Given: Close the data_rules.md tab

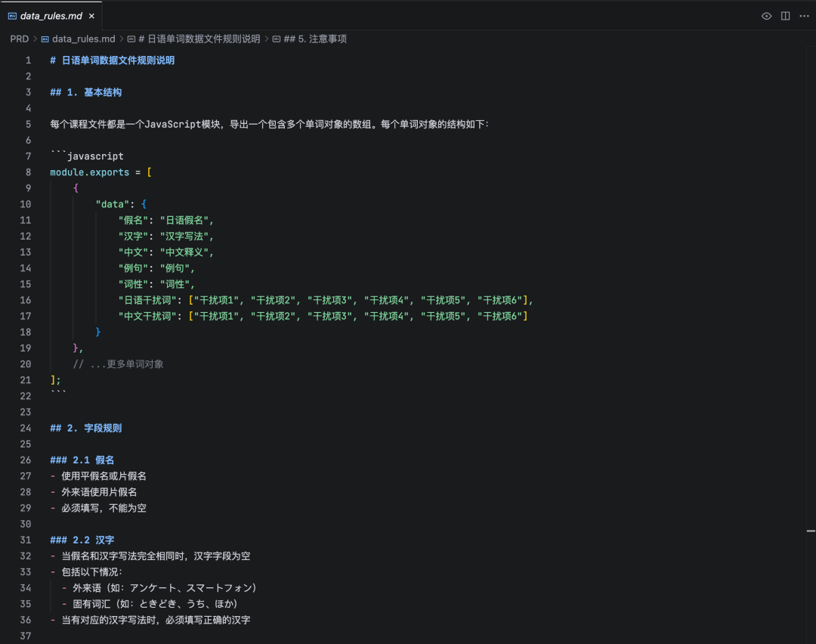Looking at the screenshot, I should pyautogui.click(x=91, y=16).
